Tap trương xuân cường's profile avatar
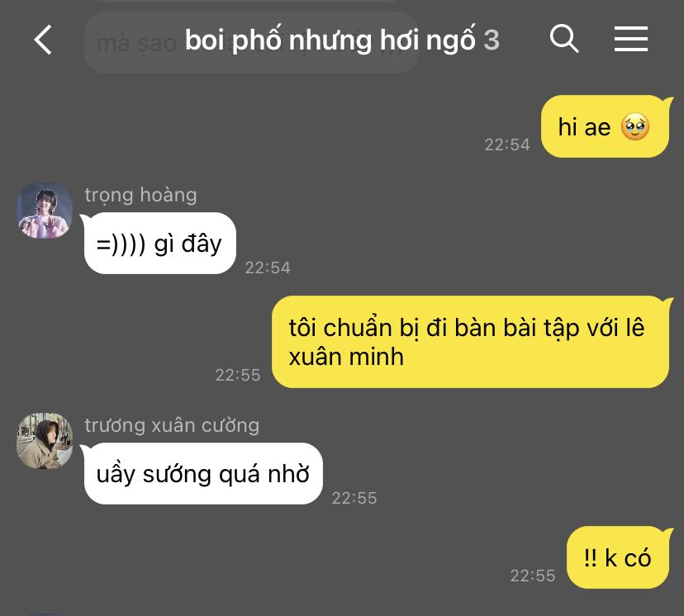The height and width of the screenshot is (616, 684). pyautogui.click(x=45, y=441)
